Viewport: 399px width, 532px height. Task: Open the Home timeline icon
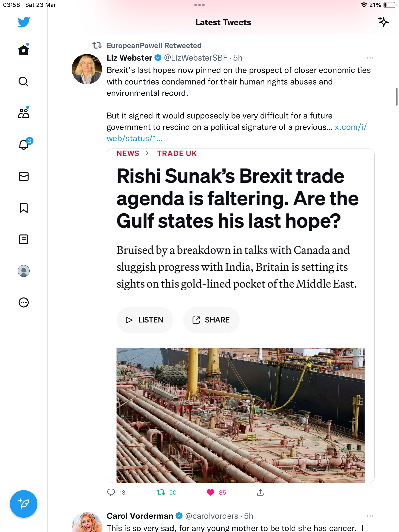coord(24,50)
